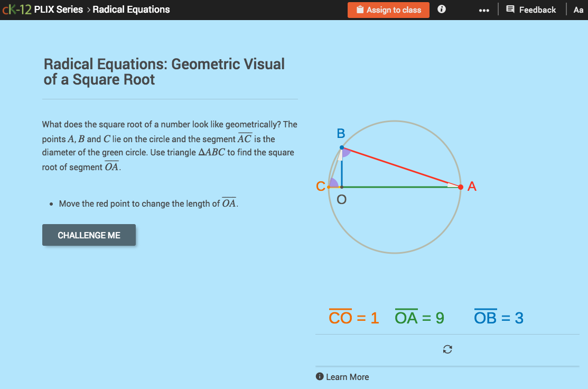Click the cK-12 logo

(16, 9)
